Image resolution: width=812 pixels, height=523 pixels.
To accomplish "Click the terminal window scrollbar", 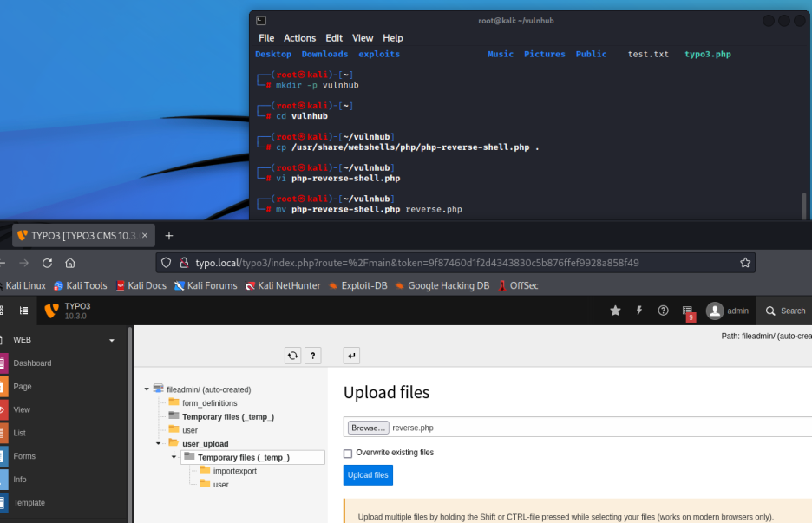I will pos(803,206).
